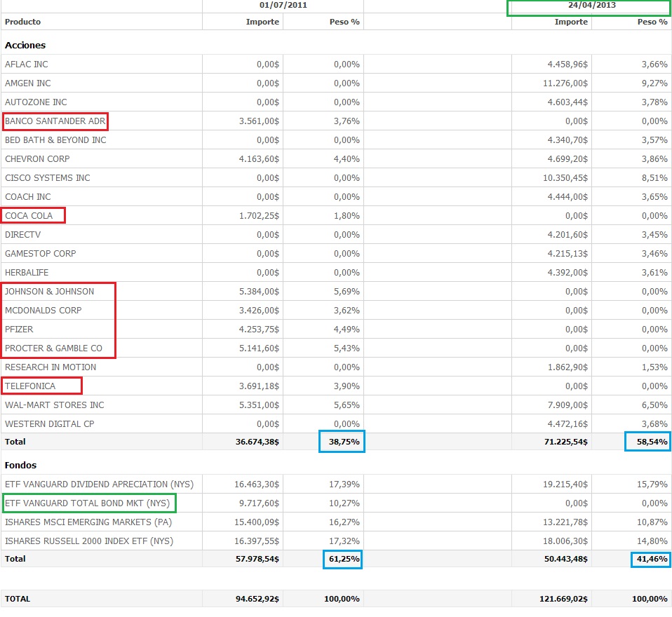Screen dimensions: 672x617
Task: Select the 61,25% Fondos weight total
Action: (344, 560)
